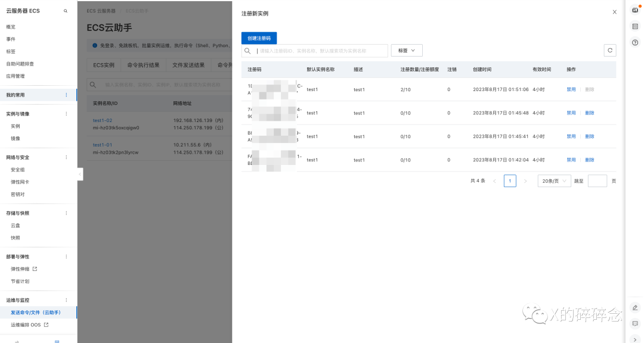Select 安全组 in the sidebar
The image size is (644, 343).
(x=18, y=170)
